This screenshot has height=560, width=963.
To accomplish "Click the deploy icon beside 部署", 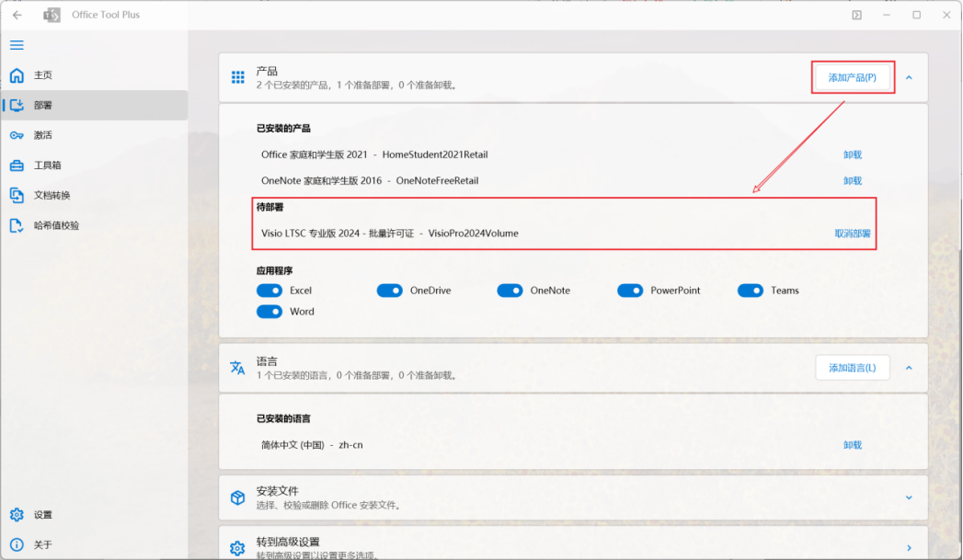I will pos(17,105).
